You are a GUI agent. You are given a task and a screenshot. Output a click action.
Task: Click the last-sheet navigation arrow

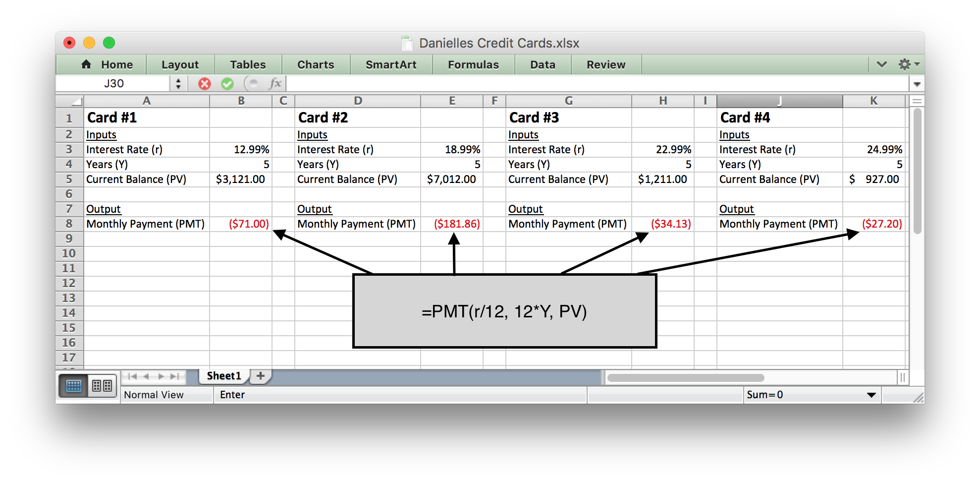pyautogui.click(x=174, y=376)
